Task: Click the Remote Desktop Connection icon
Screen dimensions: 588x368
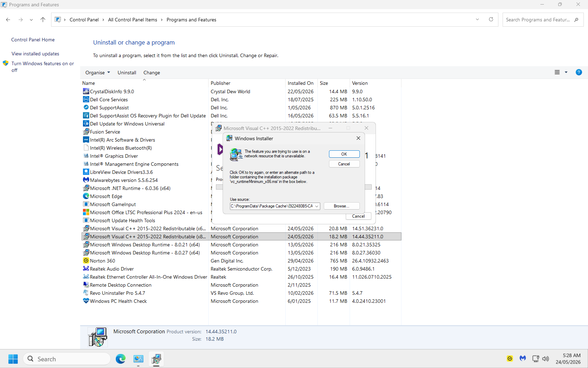Action: [86, 285]
